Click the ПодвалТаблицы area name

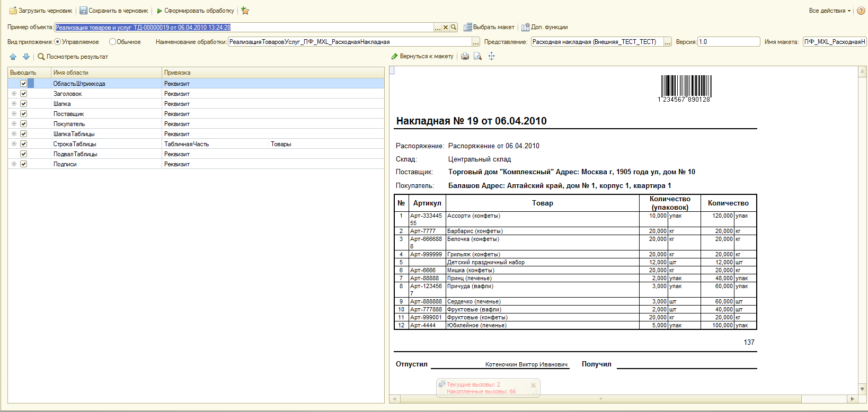click(75, 154)
